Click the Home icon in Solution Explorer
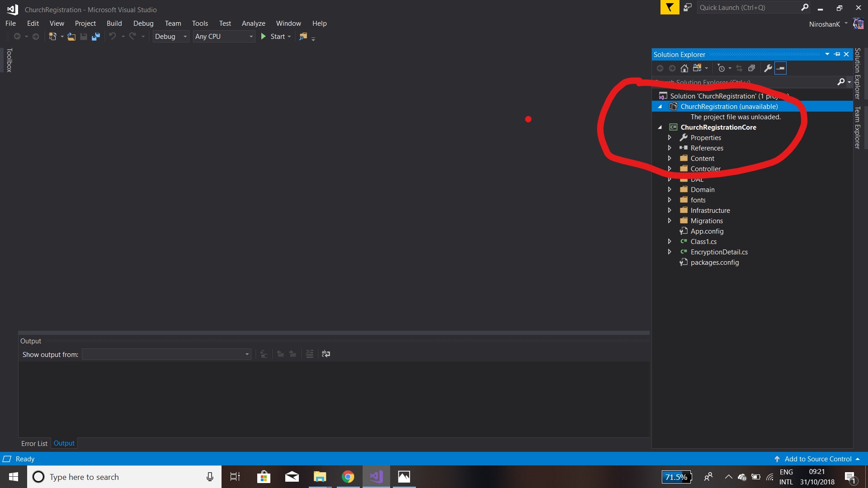 click(x=684, y=68)
